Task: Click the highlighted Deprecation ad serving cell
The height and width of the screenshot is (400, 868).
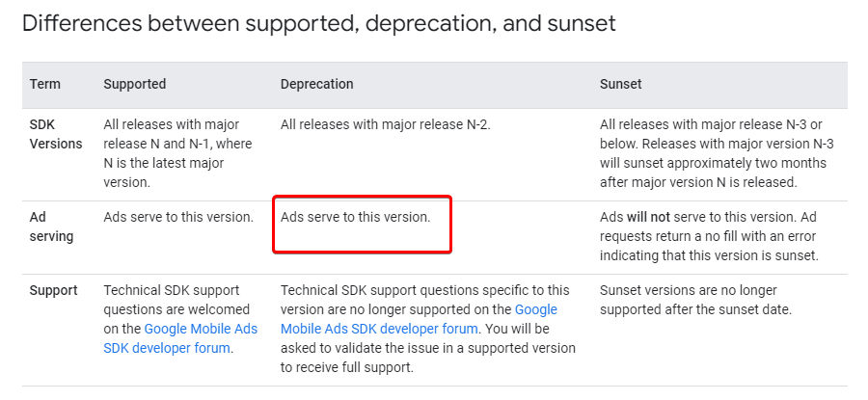Action: pyautogui.click(x=363, y=224)
